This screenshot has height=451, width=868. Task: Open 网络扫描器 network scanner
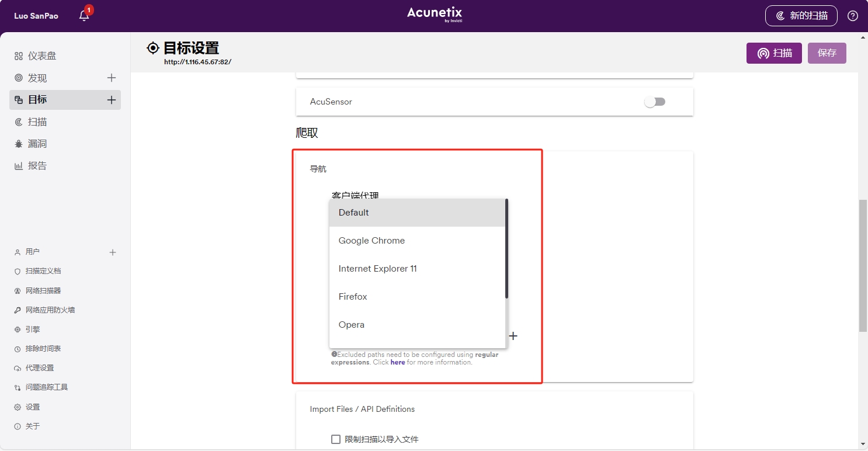pos(43,291)
